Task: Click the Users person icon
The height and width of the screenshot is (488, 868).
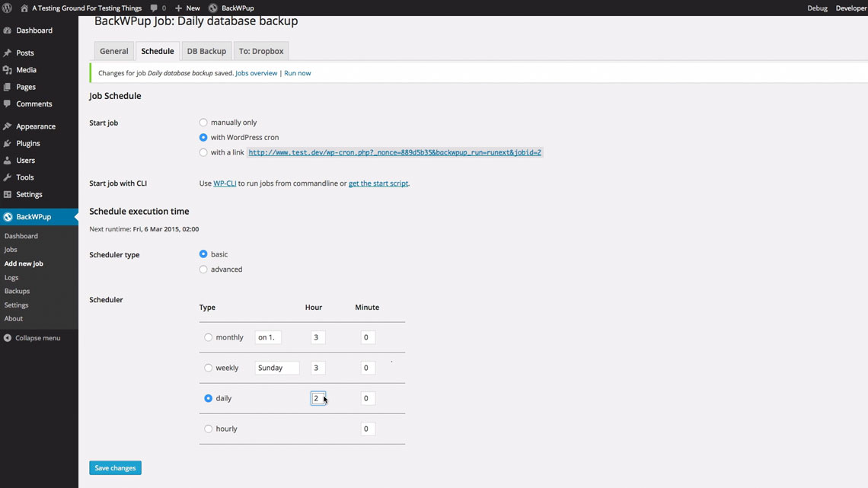Action: 7,161
